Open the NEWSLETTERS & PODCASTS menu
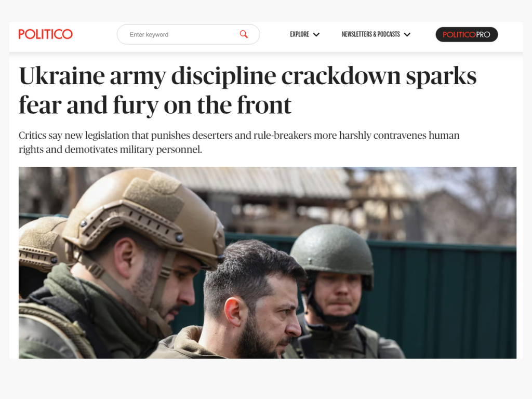The height and width of the screenshot is (399, 532). 370,34
